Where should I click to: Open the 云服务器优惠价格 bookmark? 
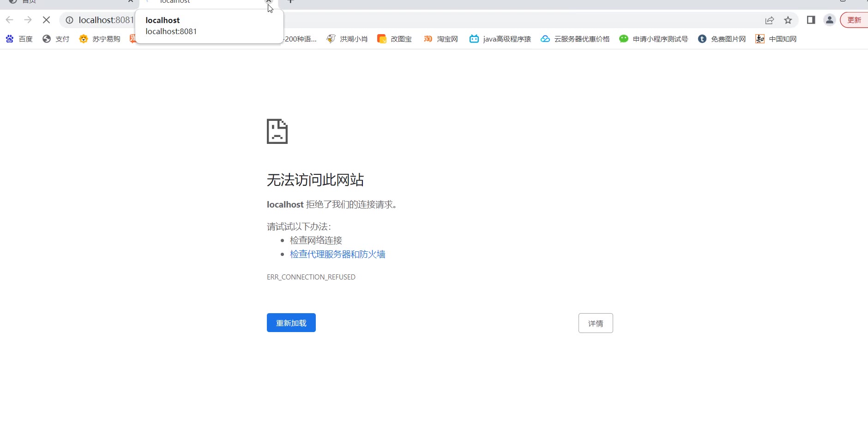tap(575, 39)
